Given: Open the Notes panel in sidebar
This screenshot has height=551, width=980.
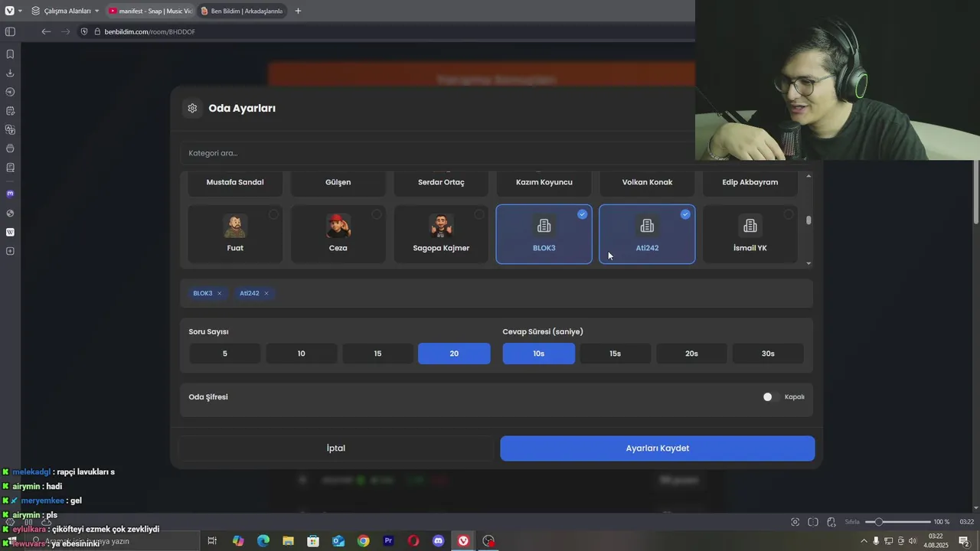Looking at the screenshot, I should click(10, 111).
